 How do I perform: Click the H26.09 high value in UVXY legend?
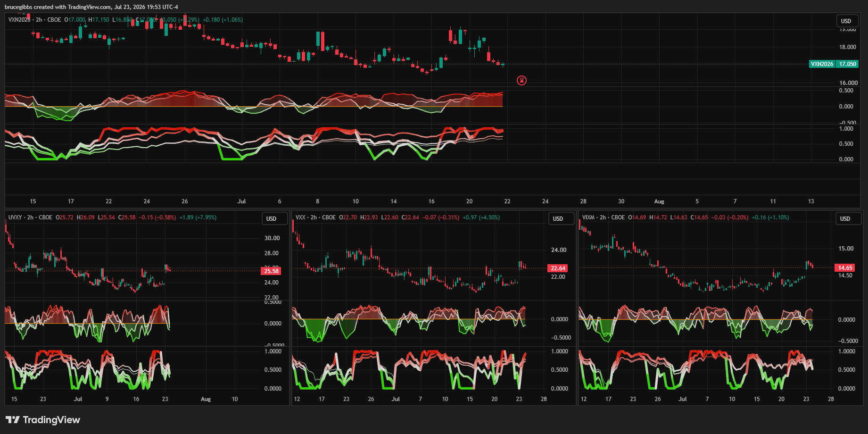86,217
